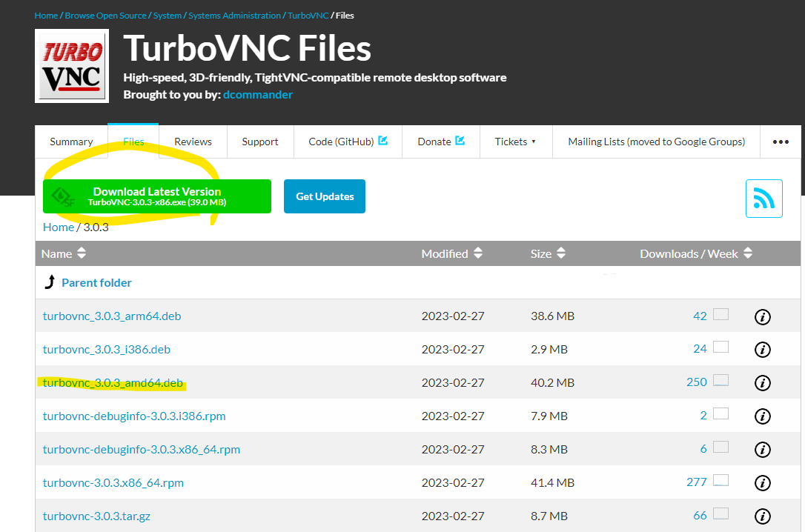Click Home in the top breadcrumb
805x532 pixels.
(46, 16)
